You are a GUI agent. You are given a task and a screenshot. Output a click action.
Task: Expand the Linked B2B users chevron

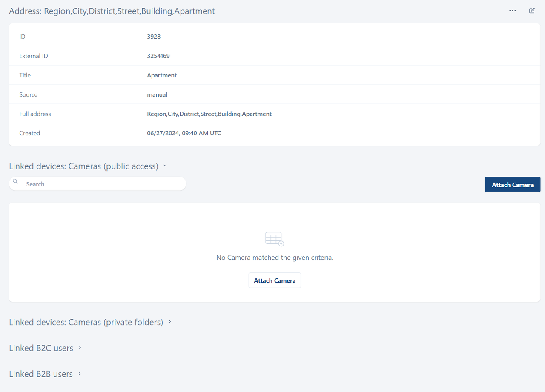[x=79, y=374]
